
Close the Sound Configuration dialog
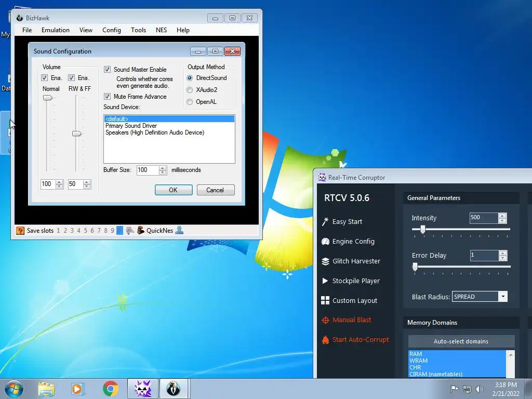click(x=232, y=51)
